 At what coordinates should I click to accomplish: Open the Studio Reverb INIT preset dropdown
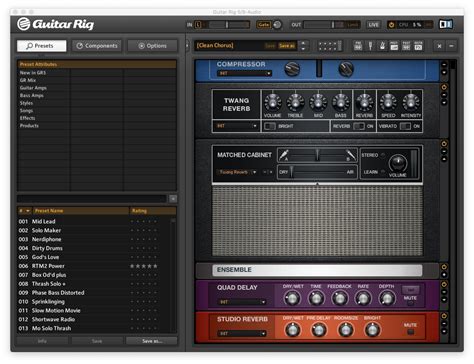pos(242,333)
